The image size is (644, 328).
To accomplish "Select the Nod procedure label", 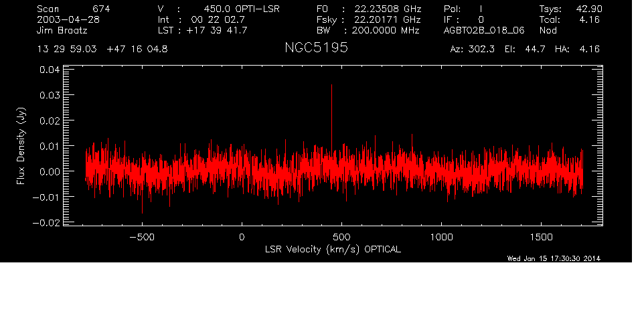I will tap(548, 30).
